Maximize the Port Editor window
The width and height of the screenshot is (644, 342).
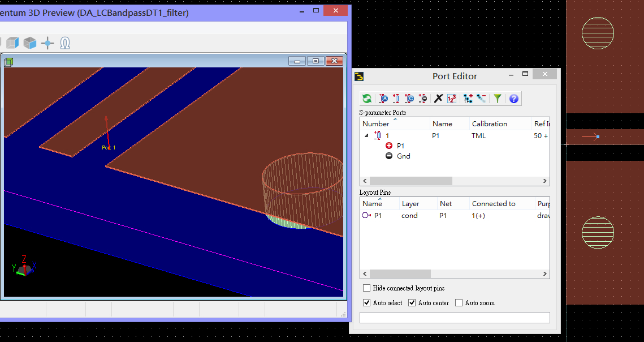[525, 74]
